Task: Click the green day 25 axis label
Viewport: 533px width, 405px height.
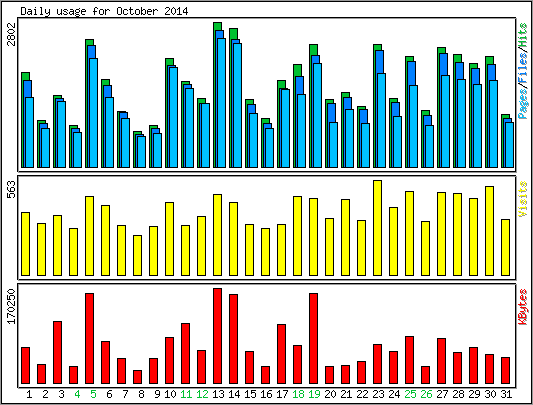Action: (410, 394)
